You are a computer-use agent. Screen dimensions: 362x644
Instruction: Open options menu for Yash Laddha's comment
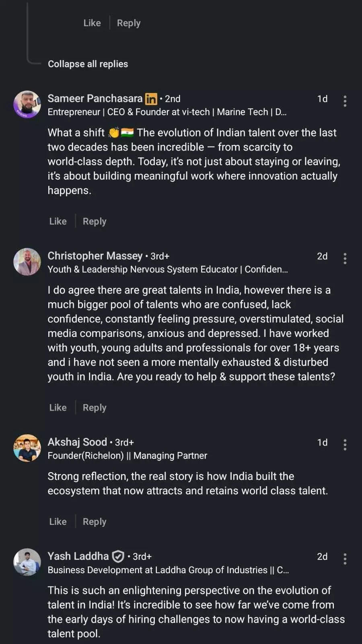[345, 558]
